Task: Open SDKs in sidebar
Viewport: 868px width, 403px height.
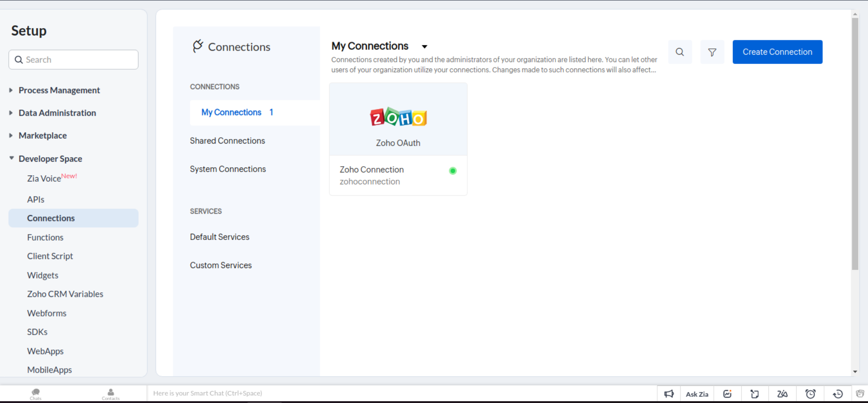Action: pos(37,332)
